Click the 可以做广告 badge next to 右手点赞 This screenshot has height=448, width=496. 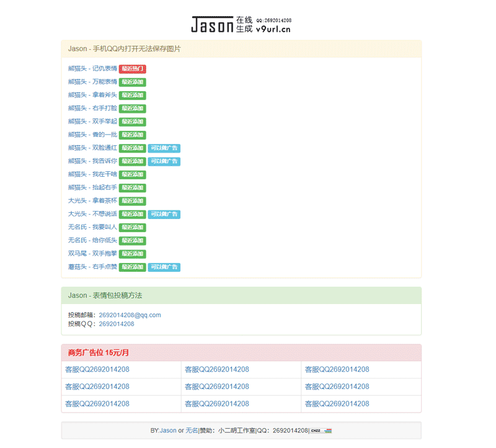(165, 267)
